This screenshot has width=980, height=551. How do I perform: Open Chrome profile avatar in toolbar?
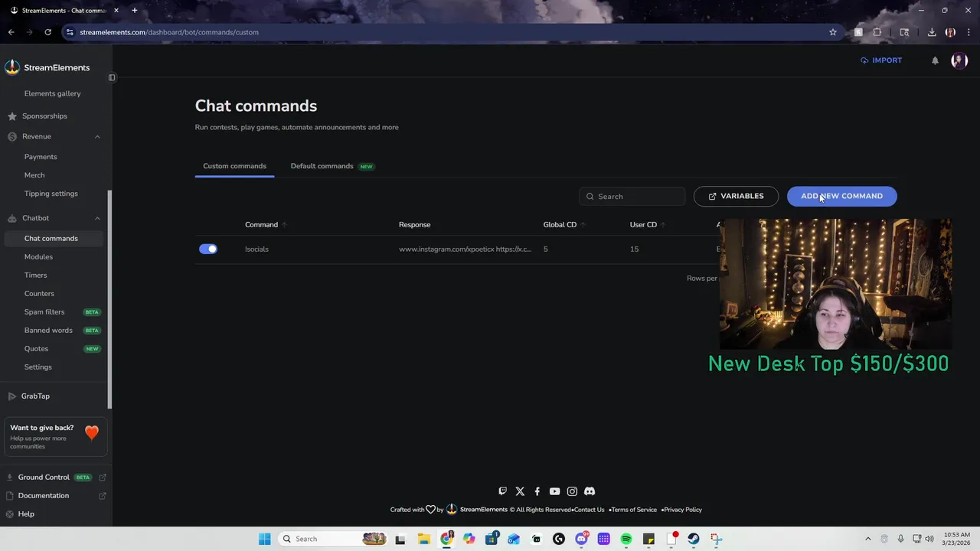[950, 32]
